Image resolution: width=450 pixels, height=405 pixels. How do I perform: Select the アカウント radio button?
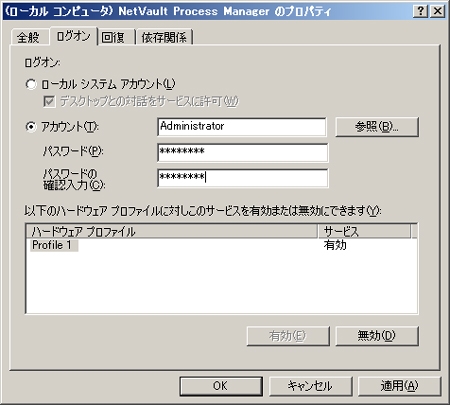pyautogui.click(x=31, y=127)
